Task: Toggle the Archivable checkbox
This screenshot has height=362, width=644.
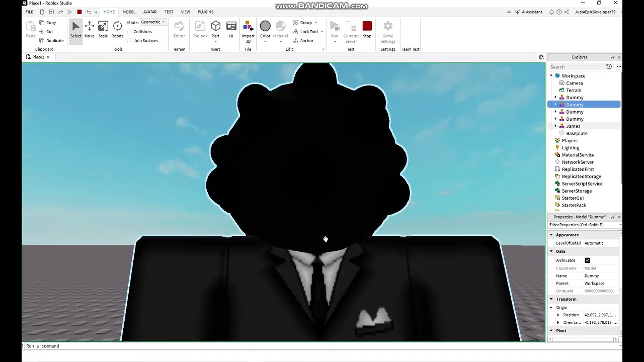Action: (587, 260)
